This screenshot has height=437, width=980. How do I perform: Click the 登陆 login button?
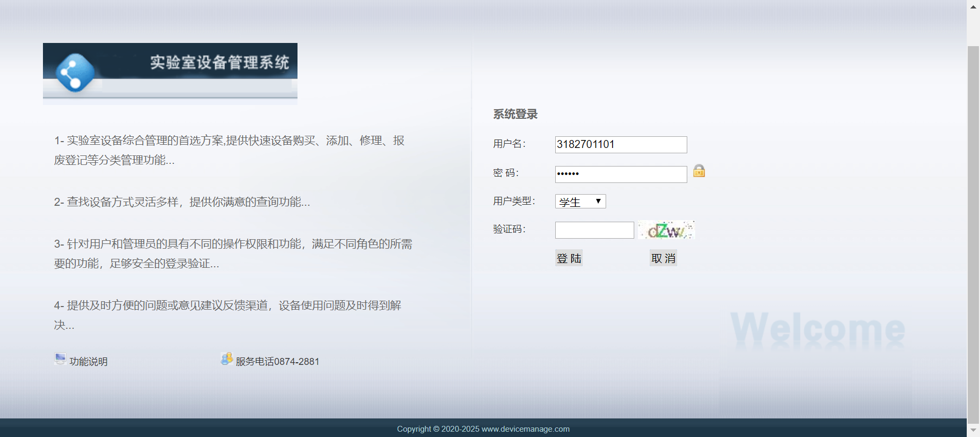click(569, 258)
